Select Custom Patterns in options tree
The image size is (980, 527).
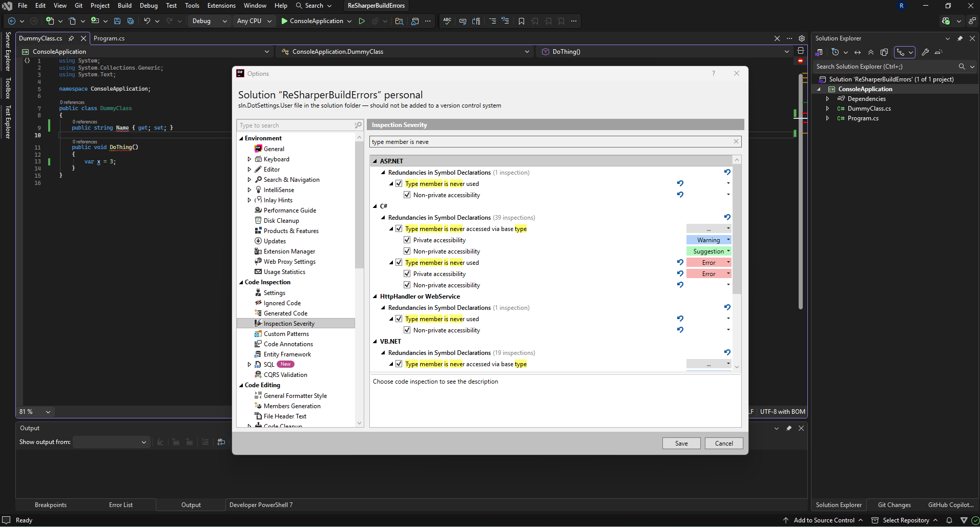pos(286,334)
